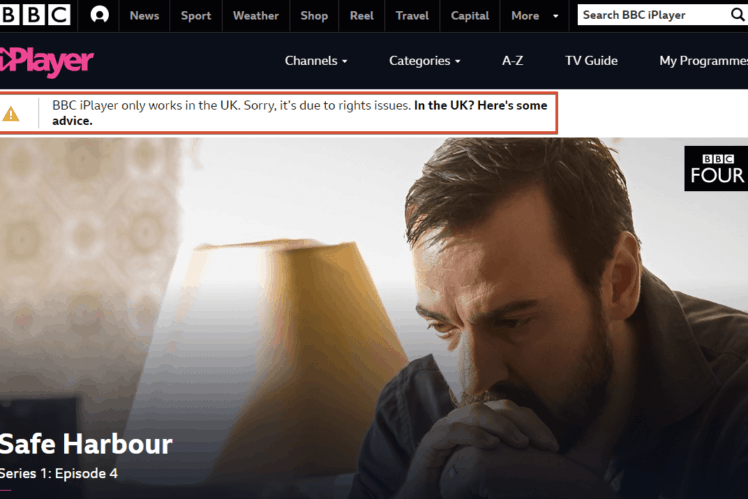Open the Sport section
Viewport: 748px width, 499px height.
(x=196, y=16)
